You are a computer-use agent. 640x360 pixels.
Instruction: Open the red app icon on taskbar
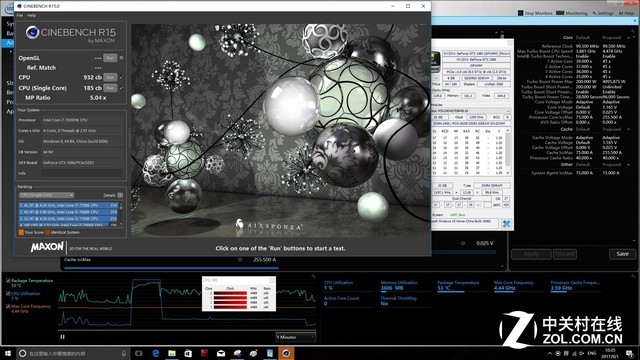pos(204,353)
